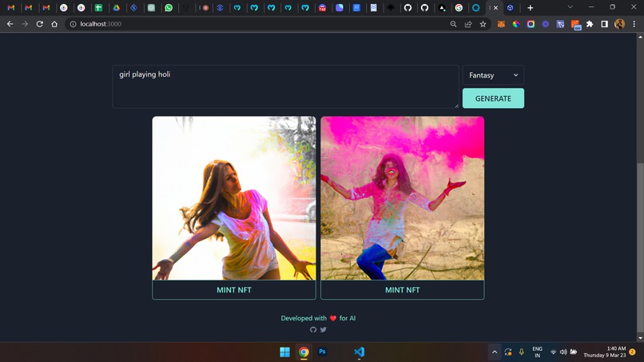Screen dimensions: 644x362
Task: Switch to the first Gmail tab
Action: (x=11, y=7)
